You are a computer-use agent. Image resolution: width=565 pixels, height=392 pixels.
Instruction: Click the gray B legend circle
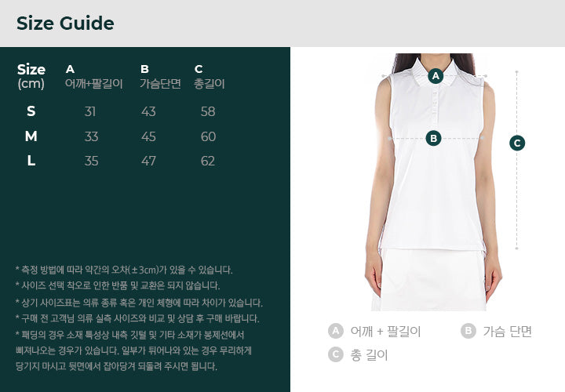pyautogui.click(x=468, y=331)
